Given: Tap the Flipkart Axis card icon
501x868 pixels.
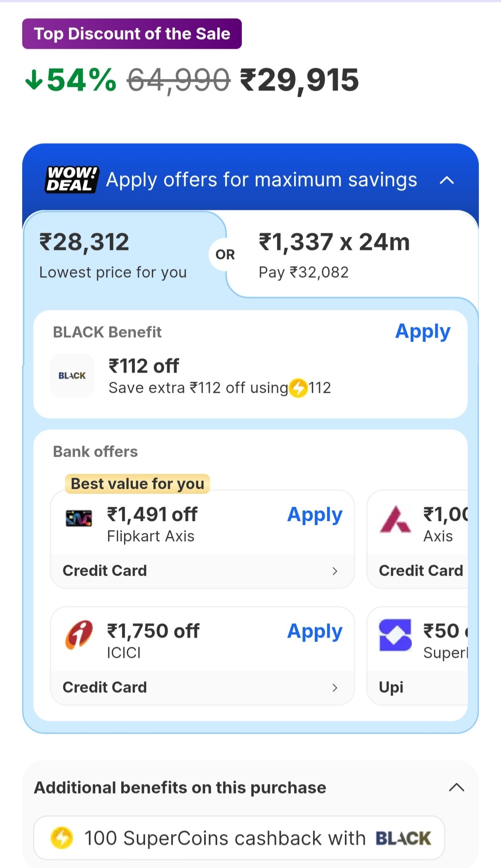Looking at the screenshot, I should [x=79, y=518].
